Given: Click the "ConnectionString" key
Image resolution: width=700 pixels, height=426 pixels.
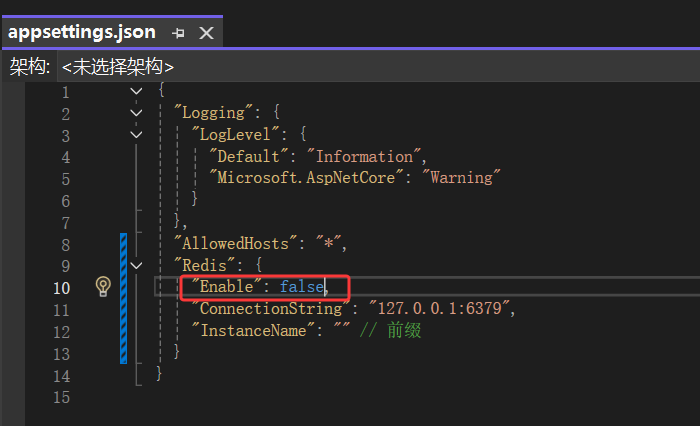Looking at the screenshot, I should click(x=271, y=309).
